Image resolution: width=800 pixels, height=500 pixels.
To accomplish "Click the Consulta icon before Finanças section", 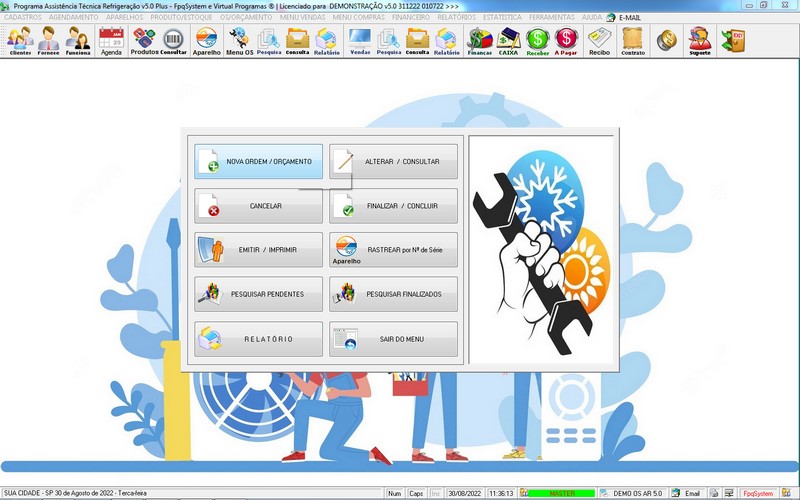I will click(417, 41).
